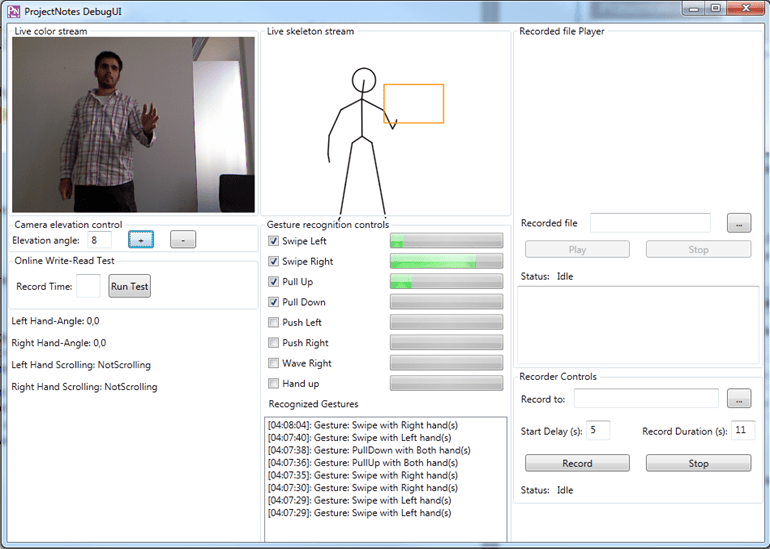Click the Record button in Recorder Controls

[x=577, y=463]
